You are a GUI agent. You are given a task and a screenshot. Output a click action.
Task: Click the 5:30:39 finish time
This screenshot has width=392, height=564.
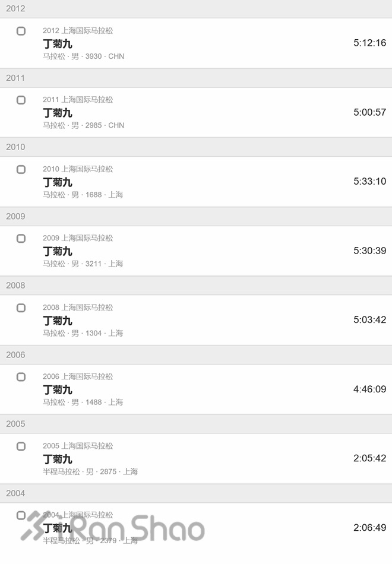coord(369,251)
